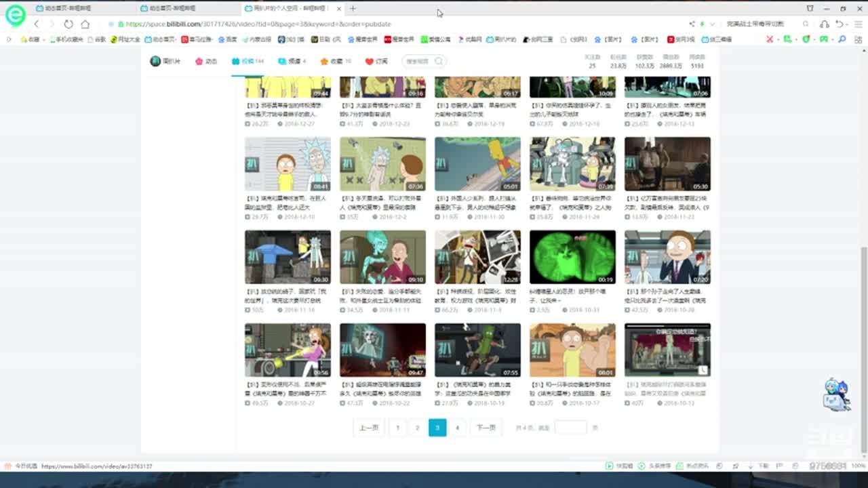Go to the browser home page icon
This screenshot has width=868, height=488.
click(85, 24)
